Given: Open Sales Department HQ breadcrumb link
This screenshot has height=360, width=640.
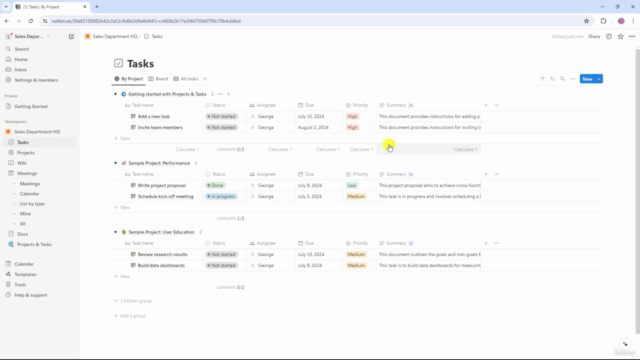Looking at the screenshot, I should 115,36.
